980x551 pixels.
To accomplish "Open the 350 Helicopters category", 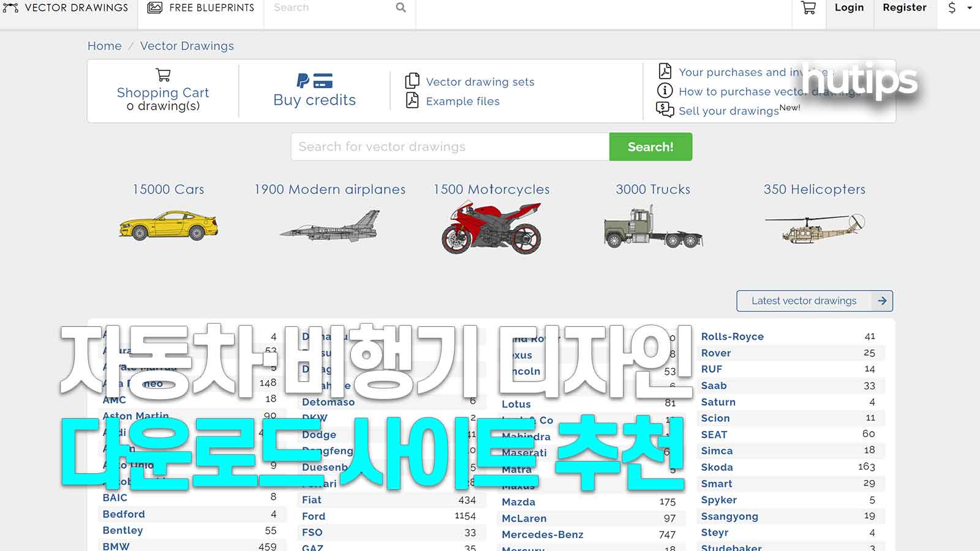I will (815, 190).
